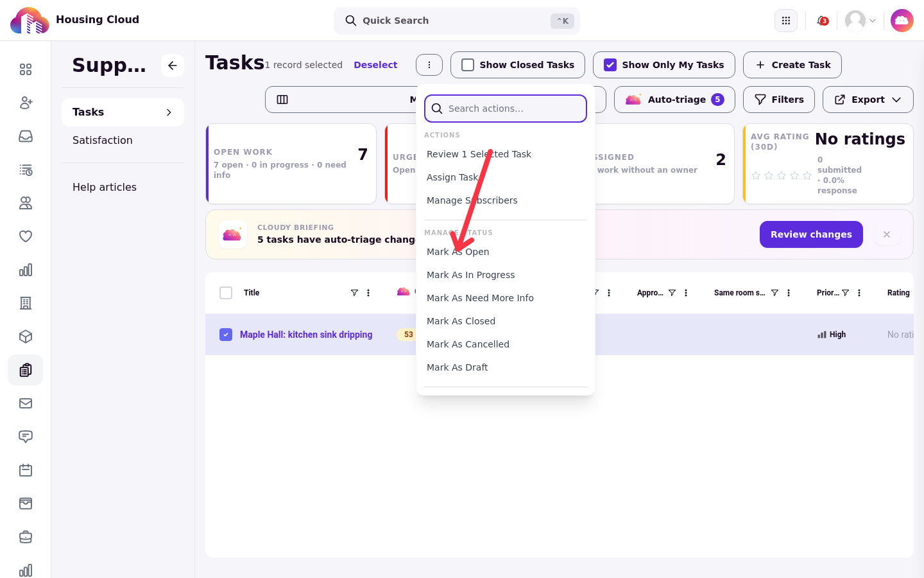Open the briefcase icon in sidebar

26,537
